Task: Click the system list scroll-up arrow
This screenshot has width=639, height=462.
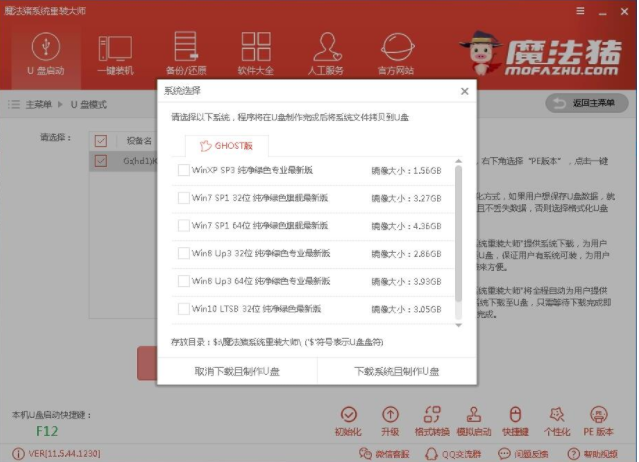Action: click(x=458, y=161)
